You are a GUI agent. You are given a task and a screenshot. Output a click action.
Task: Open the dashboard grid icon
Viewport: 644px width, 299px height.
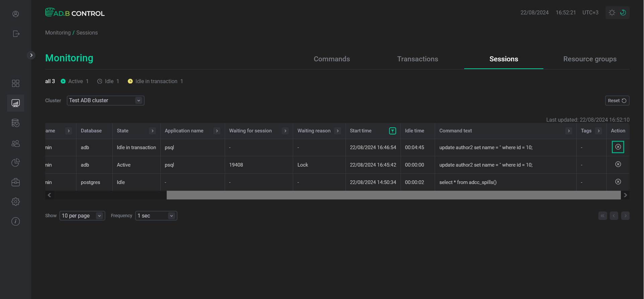tap(15, 83)
